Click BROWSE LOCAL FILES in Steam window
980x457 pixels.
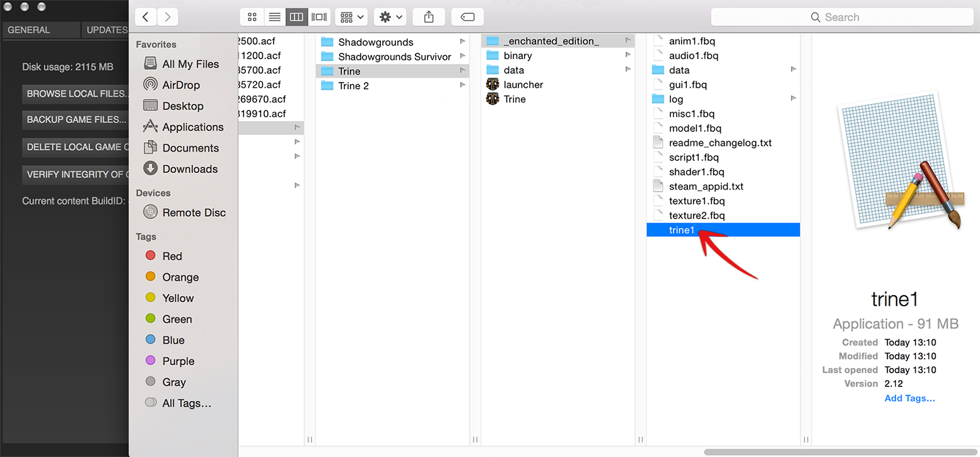pyautogui.click(x=75, y=94)
